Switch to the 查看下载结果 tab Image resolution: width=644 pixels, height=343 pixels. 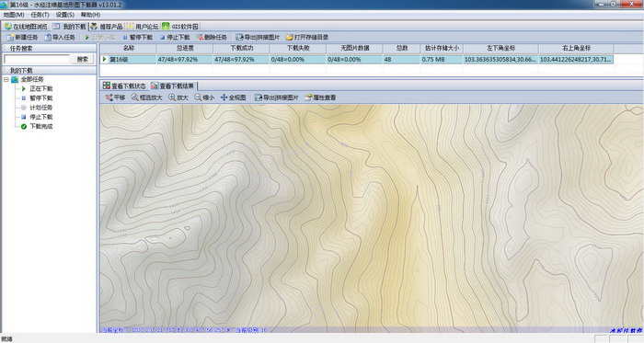coord(173,86)
